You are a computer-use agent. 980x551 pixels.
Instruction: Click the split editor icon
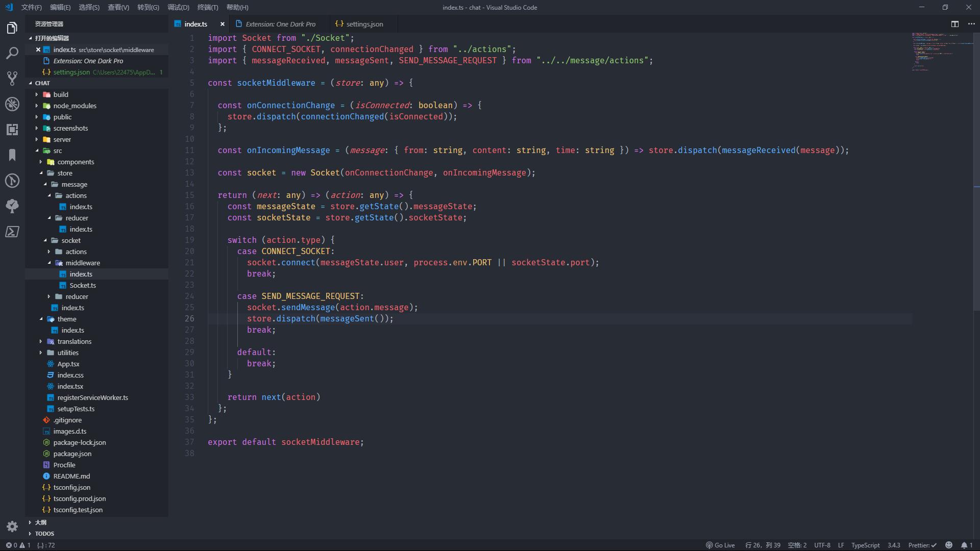pyautogui.click(x=954, y=24)
